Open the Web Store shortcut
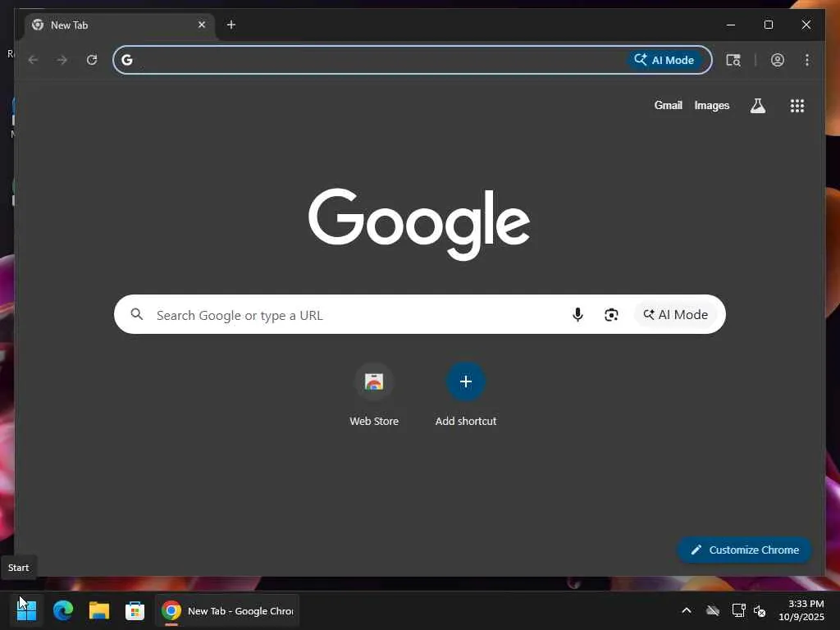This screenshot has width=840, height=630. point(374,395)
